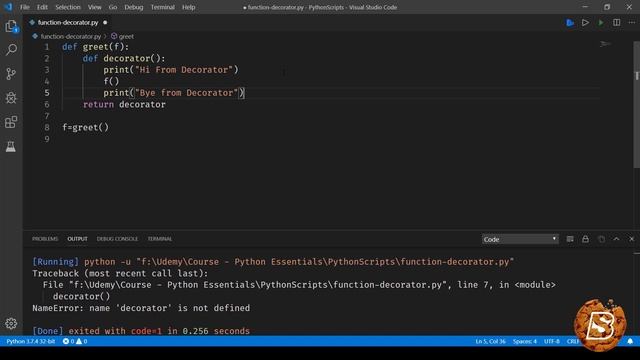Open the notifications bell in the status bar
Viewport: 640px width, 360px height.
(x=630, y=341)
